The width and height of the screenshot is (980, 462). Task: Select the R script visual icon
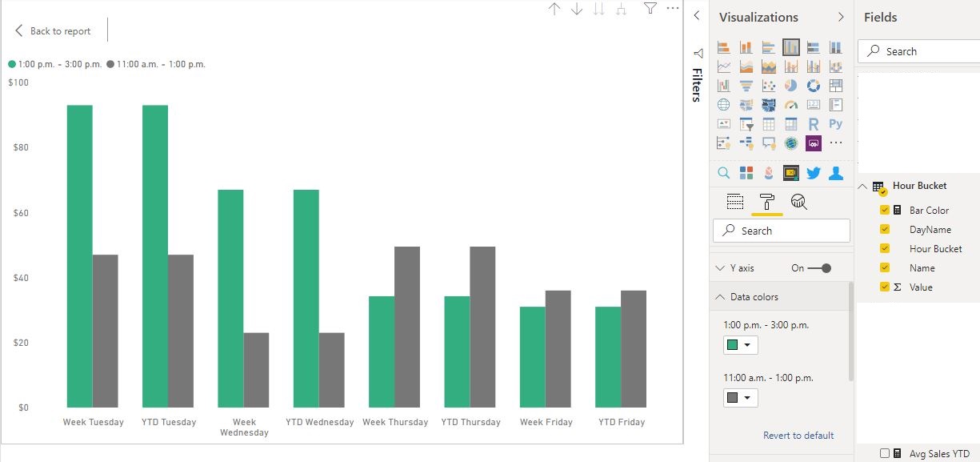click(x=814, y=124)
